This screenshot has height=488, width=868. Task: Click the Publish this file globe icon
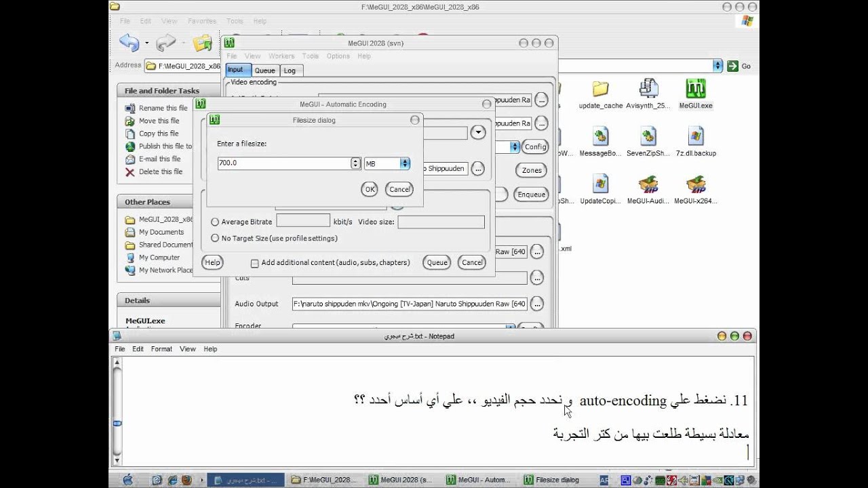(130, 146)
